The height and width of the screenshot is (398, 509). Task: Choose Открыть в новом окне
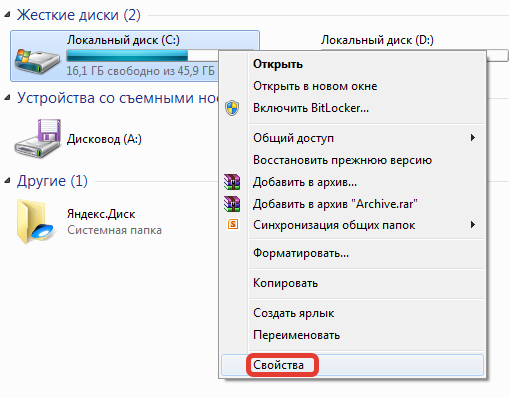pyautogui.click(x=352, y=86)
